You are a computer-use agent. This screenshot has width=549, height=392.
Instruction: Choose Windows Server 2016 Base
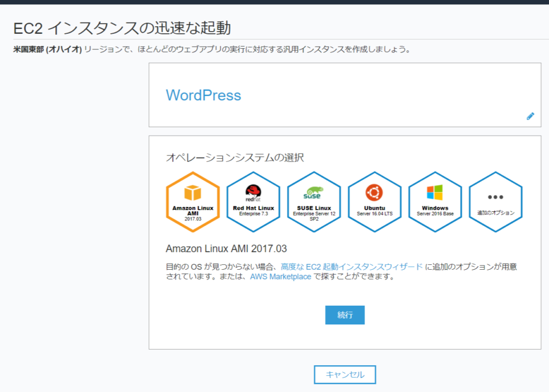point(435,202)
